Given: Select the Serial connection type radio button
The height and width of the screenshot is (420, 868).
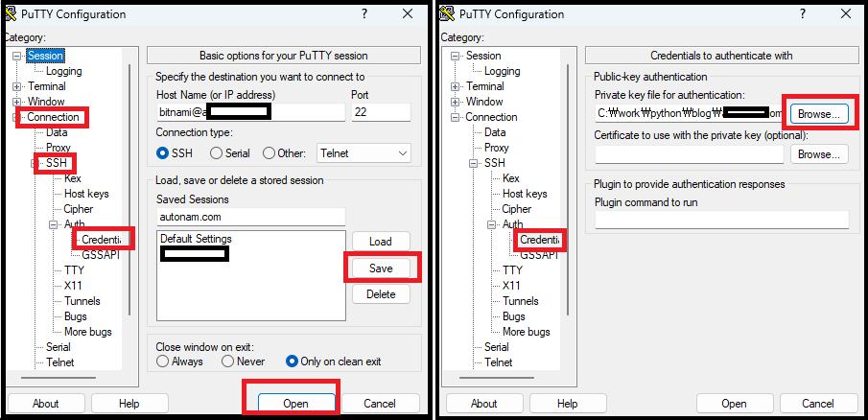Looking at the screenshot, I should 217,153.
